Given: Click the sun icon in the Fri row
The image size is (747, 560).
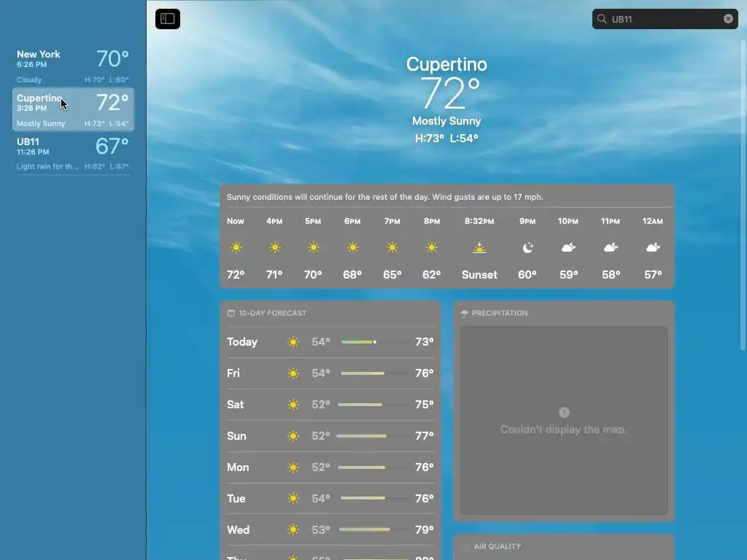Looking at the screenshot, I should click(293, 373).
